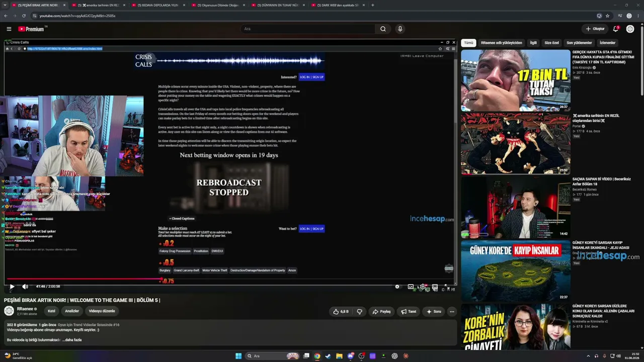644x362 pixels.
Task: Open the SAÇMA SAPAN Bİ VİDEO thumbnail
Action: click(516, 207)
